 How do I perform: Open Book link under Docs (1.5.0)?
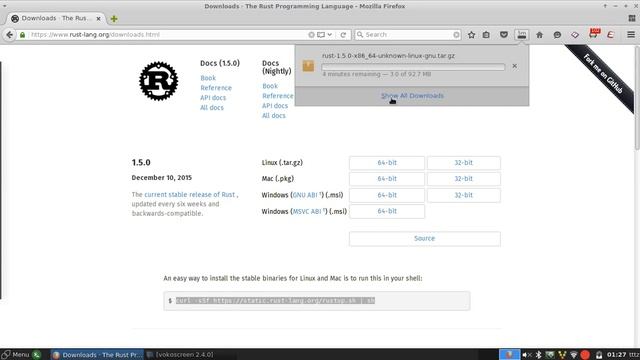[208, 78]
